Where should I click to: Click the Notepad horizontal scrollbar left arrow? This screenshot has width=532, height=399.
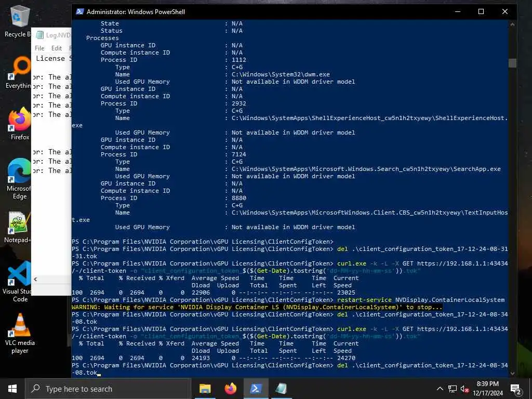pos(35,279)
